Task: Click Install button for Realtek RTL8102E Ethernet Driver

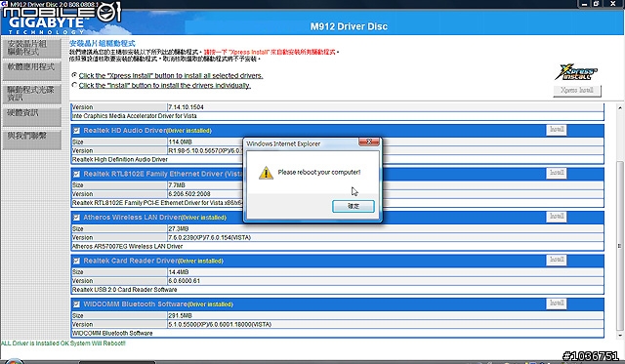Action: click(557, 173)
